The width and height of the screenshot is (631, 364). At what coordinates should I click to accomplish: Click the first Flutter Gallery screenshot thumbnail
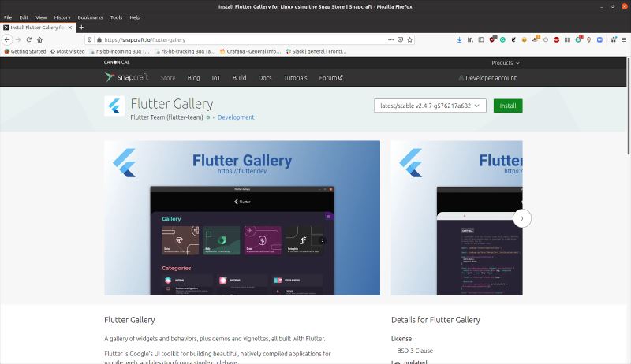(242, 217)
